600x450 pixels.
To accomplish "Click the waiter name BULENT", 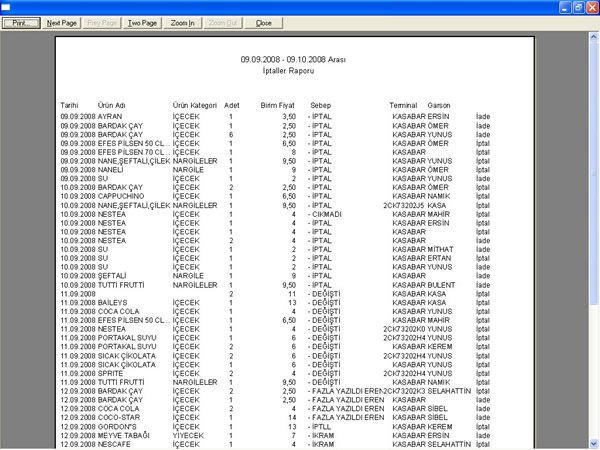I will (441, 285).
